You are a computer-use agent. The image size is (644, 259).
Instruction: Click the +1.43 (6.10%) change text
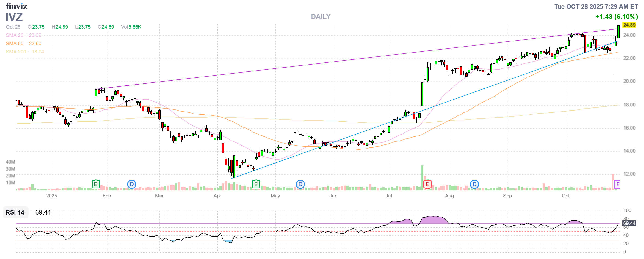(616, 17)
